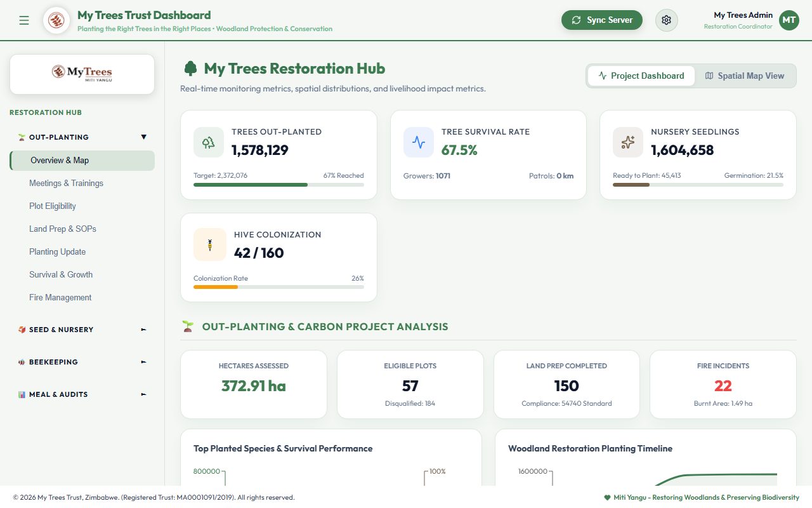
Task: Click the chart icon next to Meal & Audits
Action: coord(22,394)
